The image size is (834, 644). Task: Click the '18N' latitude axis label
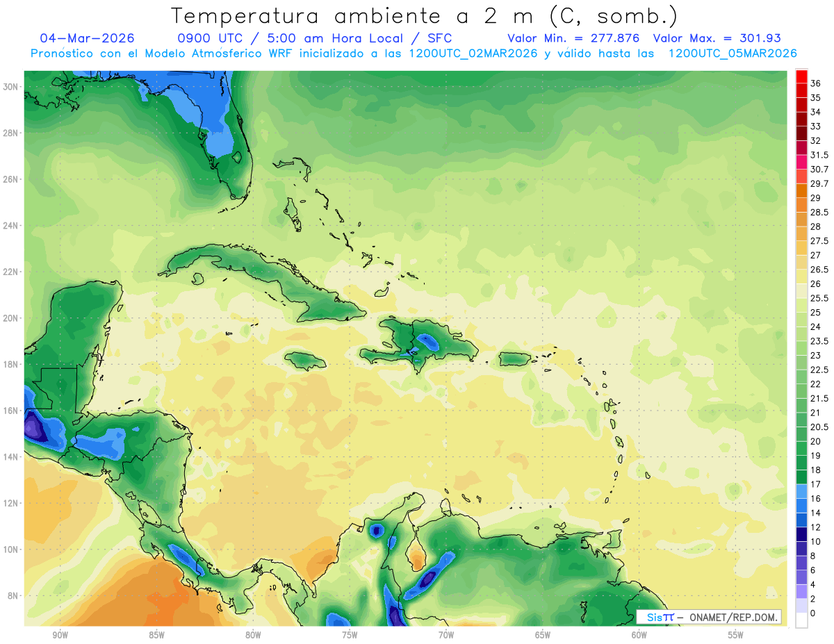coord(10,364)
